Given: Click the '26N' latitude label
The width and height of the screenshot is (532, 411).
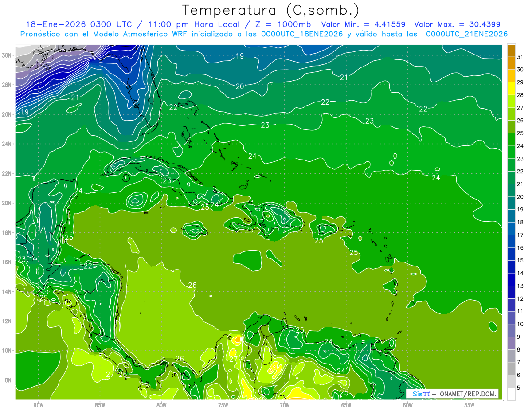Looking at the screenshot, I should click(x=7, y=114).
